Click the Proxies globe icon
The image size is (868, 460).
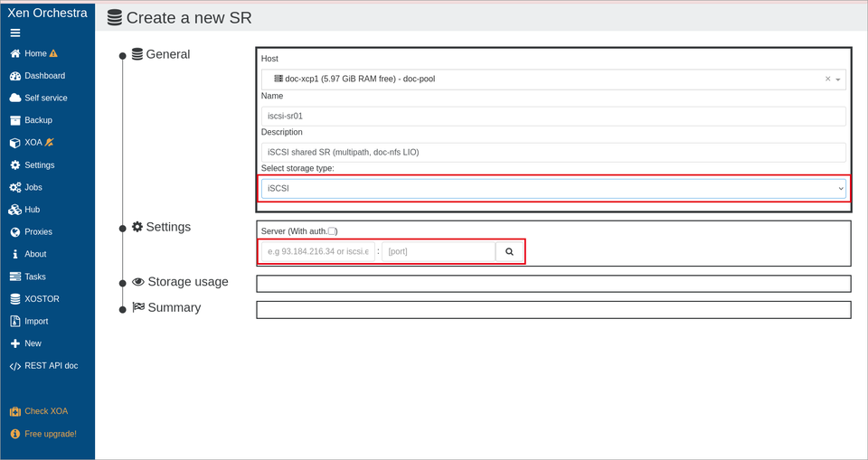click(x=15, y=232)
